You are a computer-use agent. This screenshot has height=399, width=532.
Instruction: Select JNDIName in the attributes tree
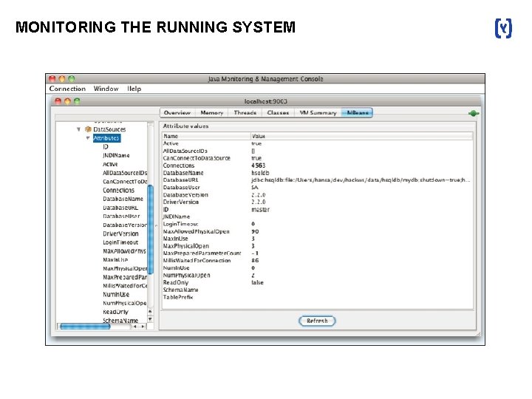pos(116,155)
